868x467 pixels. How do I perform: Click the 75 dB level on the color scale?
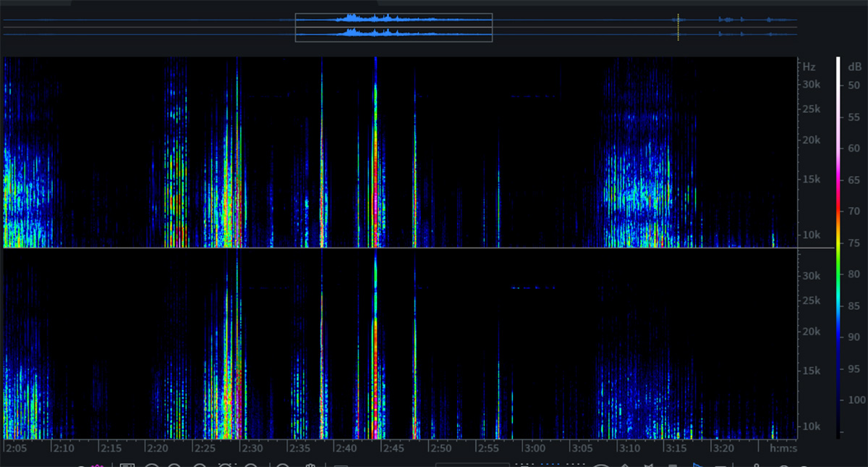(854, 243)
